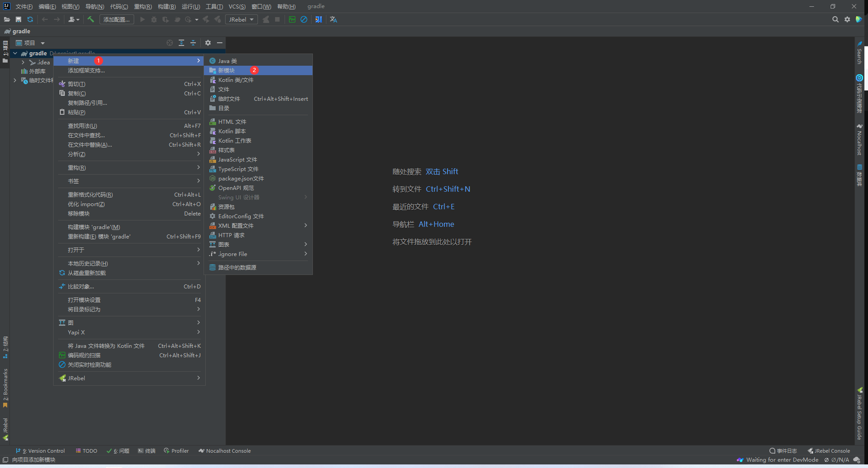The width and height of the screenshot is (868, 468).
Task: Choose 打开模块设置 in context menu
Action: tap(129, 300)
